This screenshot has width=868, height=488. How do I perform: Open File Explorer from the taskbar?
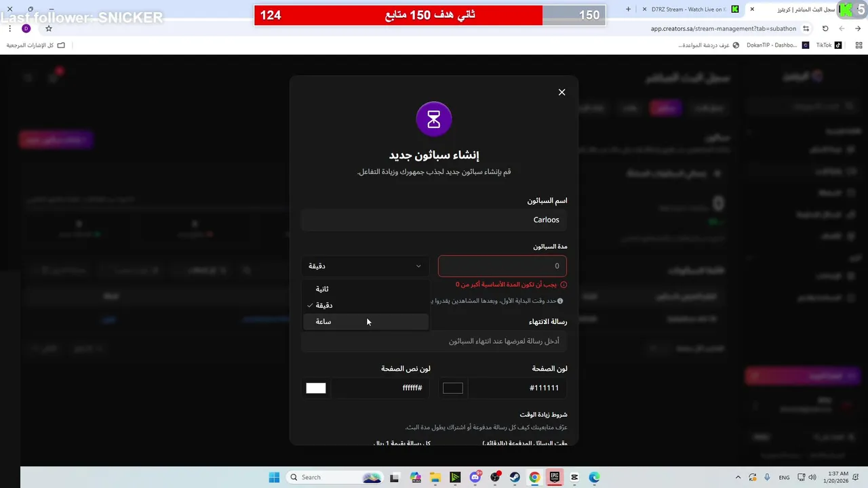point(435,477)
